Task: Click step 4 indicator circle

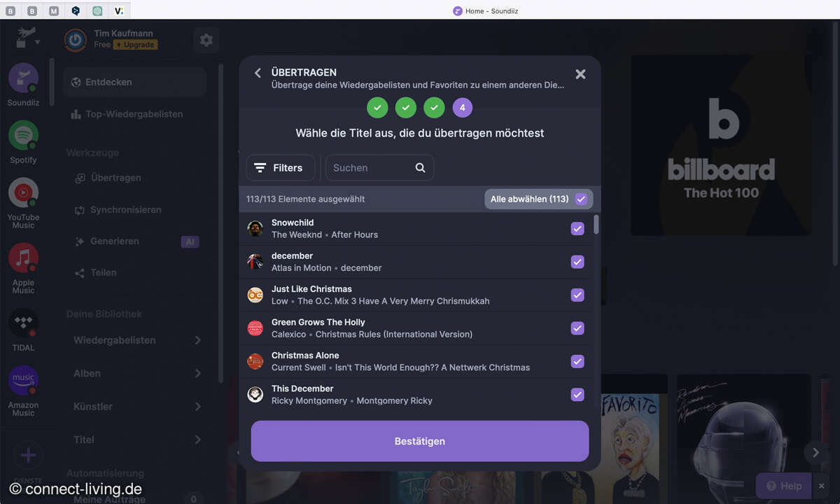Action: [x=462, y=108]
